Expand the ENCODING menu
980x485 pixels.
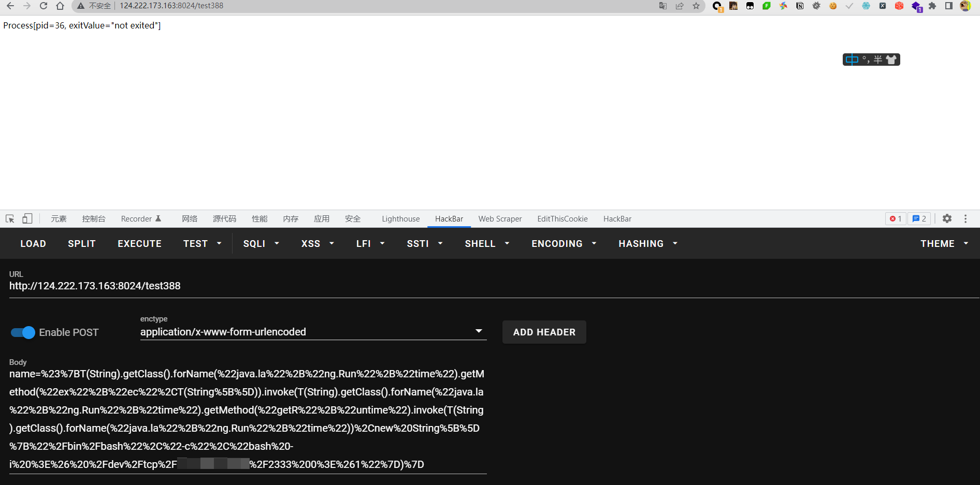click(564, 243)
